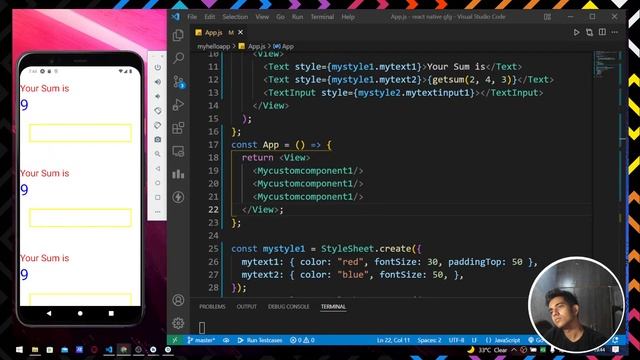The width and height of the screenshot is (640, 360).
Task: Switch to the TERMINAL panel tab
Action: (x=333, y=307)
